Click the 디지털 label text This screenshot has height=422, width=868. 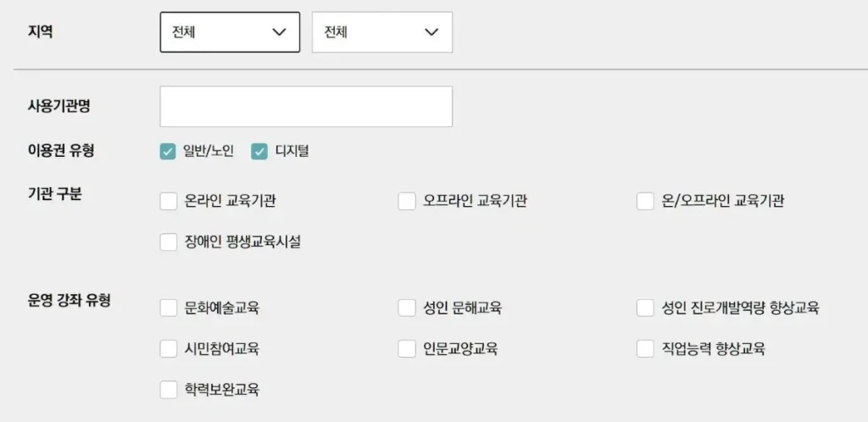click(292, 152)
